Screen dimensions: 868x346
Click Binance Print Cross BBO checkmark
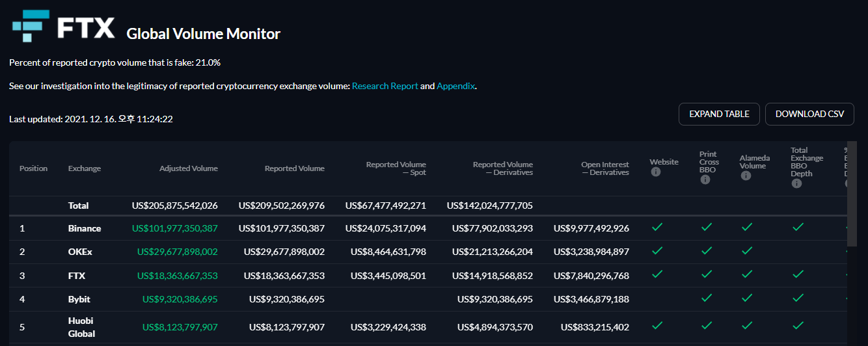[707, 227]
